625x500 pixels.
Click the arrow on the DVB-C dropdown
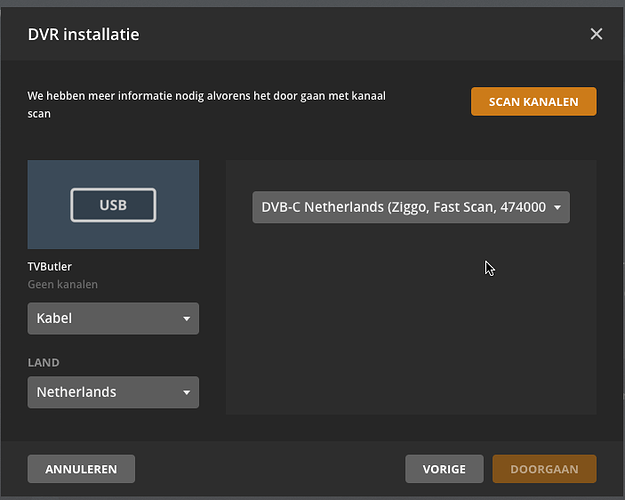tap(557, 208)
